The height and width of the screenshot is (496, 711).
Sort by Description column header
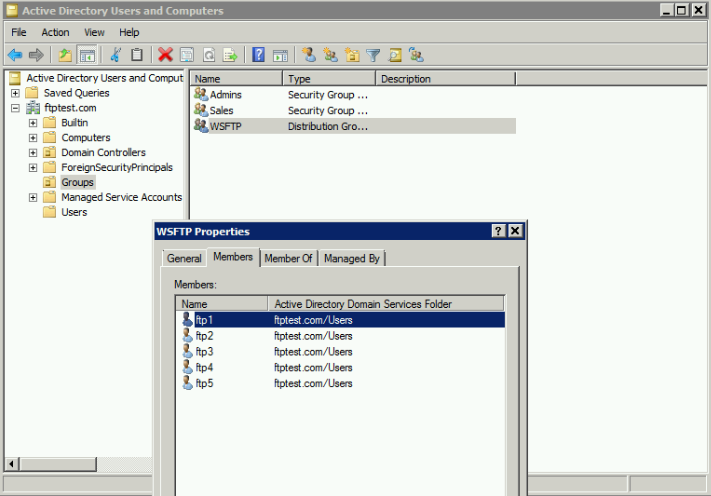pyautogui.click(x=446, y=78)
